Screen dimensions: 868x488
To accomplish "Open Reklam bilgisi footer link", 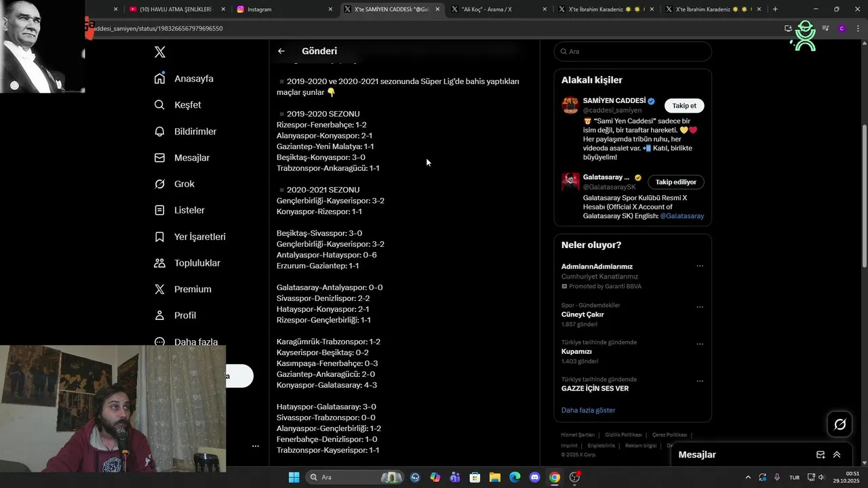I will (x=641, y=446).
